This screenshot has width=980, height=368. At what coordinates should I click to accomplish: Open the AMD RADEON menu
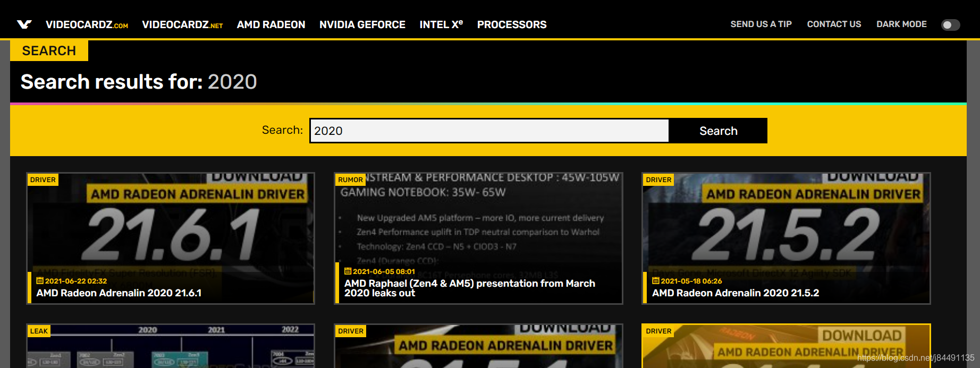[x=271, y=24]
